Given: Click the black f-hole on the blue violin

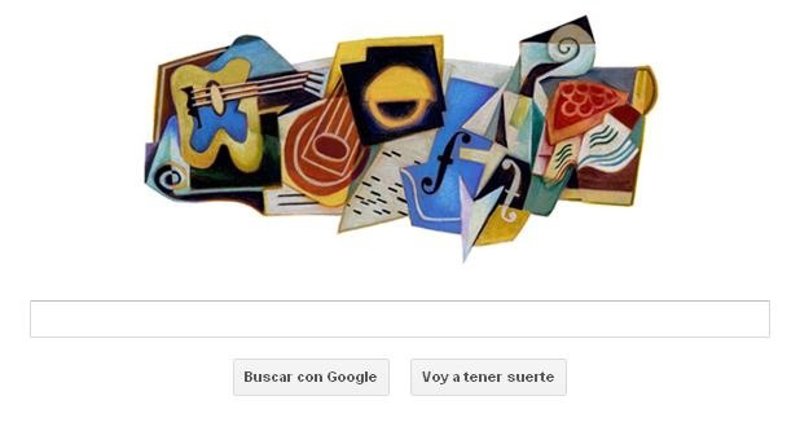Looking at the screenshot, I should pyautogui.click(x=445, y=162).
